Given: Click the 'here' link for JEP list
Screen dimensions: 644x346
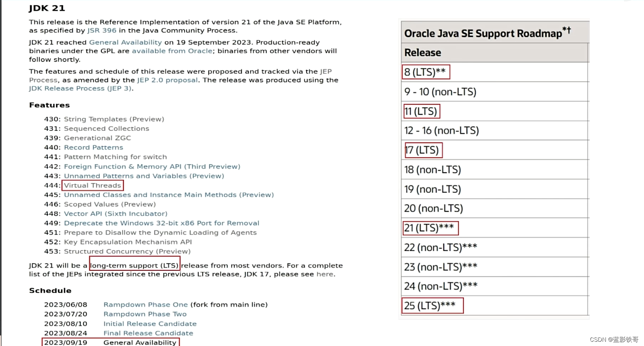Looking at the screenshot, I should pos(325,274).
